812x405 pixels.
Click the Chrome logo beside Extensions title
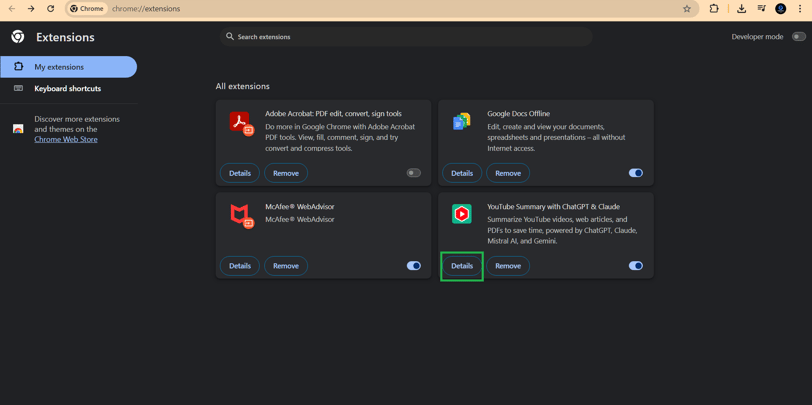[18, 37]
